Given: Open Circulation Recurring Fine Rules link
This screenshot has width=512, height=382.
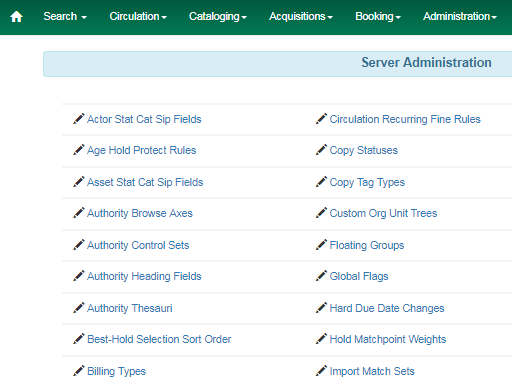Looking at the screenshot, I should [x=405, y=119].
